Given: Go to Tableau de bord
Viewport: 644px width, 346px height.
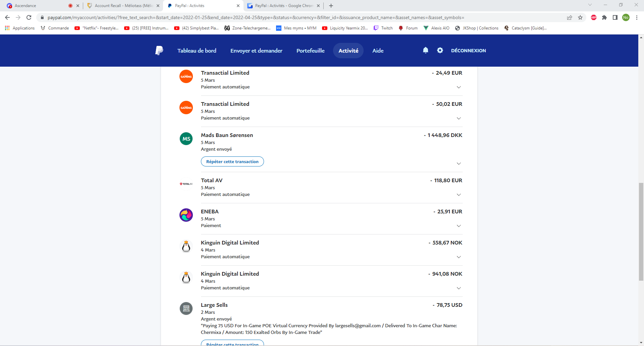Looking at the screenshot, I should [197, 51].
